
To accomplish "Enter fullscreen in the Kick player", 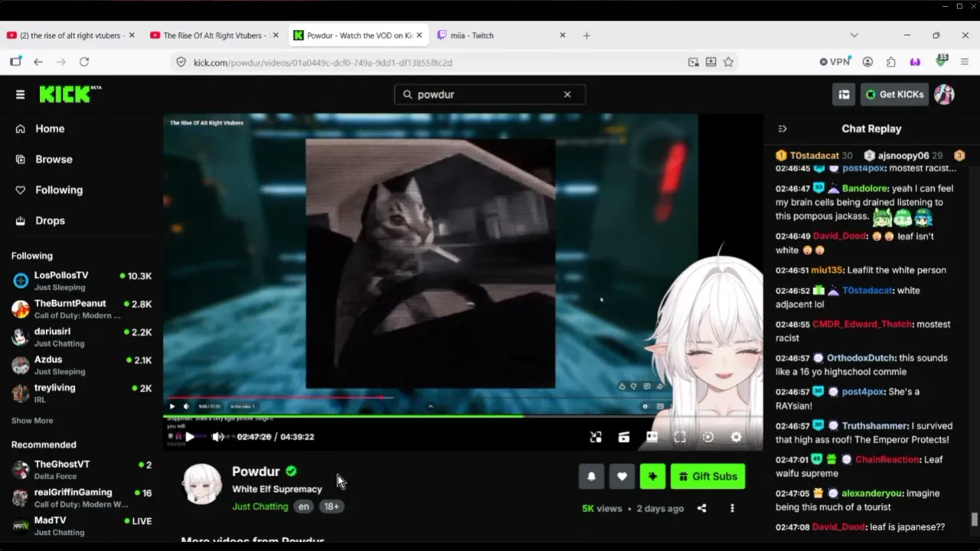I will pyautogui.click(x=680, y=437).
